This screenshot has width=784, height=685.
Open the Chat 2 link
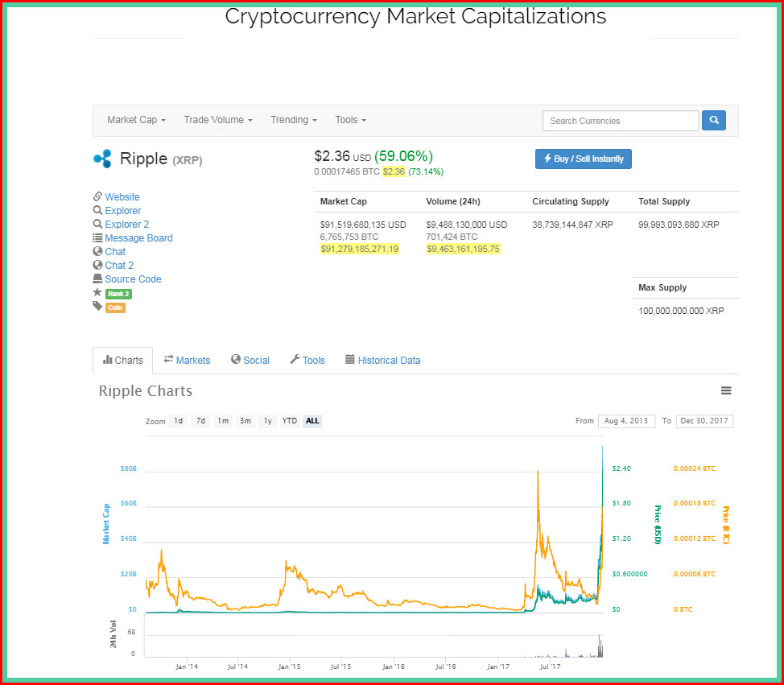click(119, 265)
